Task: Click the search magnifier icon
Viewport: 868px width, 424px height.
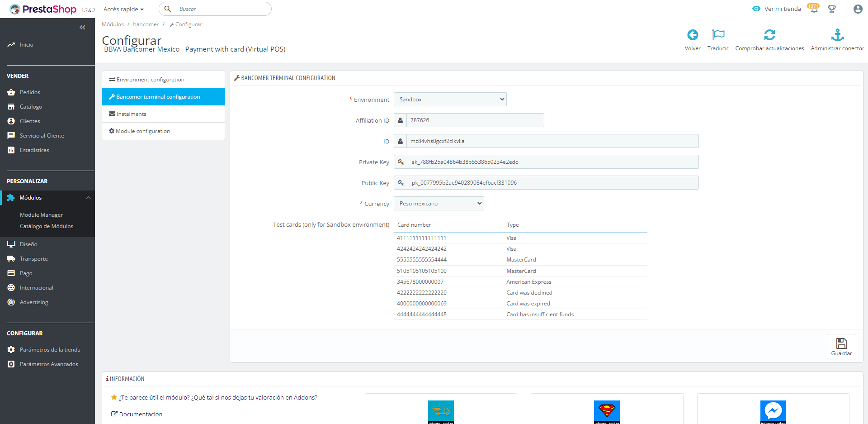Action: click(167, 9)
